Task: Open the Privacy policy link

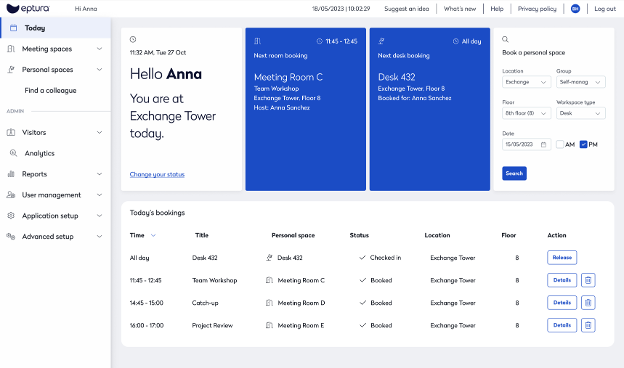Action: pyautogui.click(x=537, y=9)
